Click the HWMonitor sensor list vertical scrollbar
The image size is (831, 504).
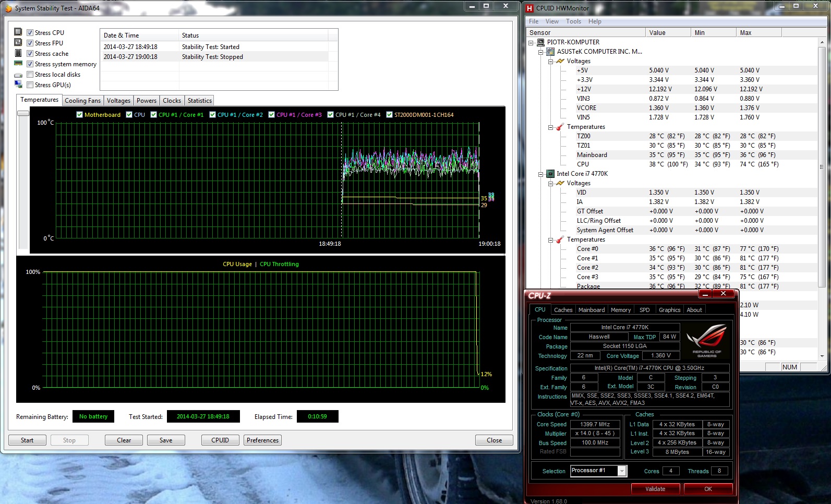(822, 167)
